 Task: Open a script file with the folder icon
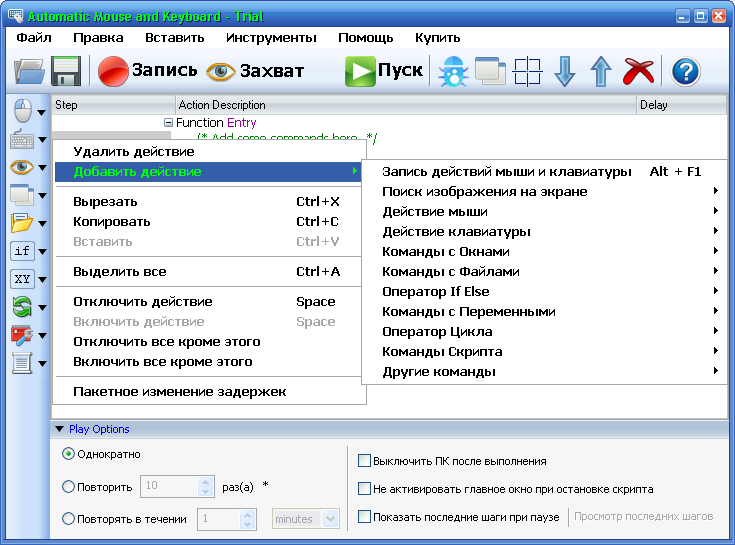coord(29,71)
